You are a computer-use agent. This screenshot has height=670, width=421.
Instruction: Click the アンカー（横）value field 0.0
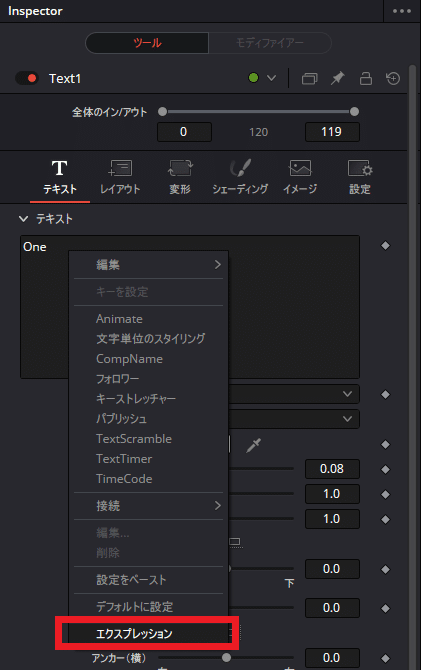pos(332,658)
